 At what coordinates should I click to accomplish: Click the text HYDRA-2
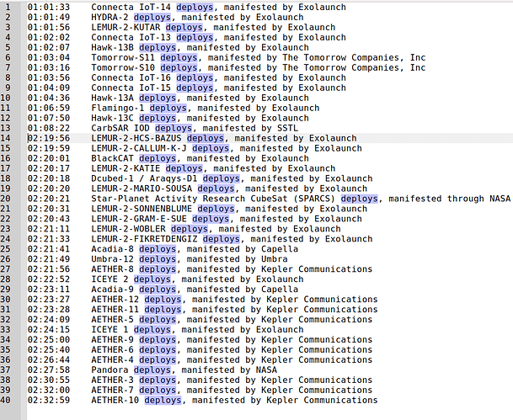pos(110,17)
